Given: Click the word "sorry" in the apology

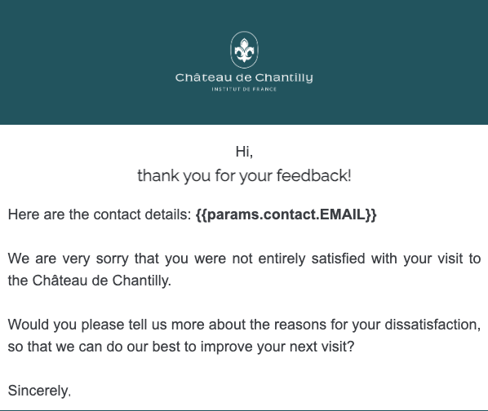Looking at the screenshot, I should pyautogui.click(x=112, y=259).
